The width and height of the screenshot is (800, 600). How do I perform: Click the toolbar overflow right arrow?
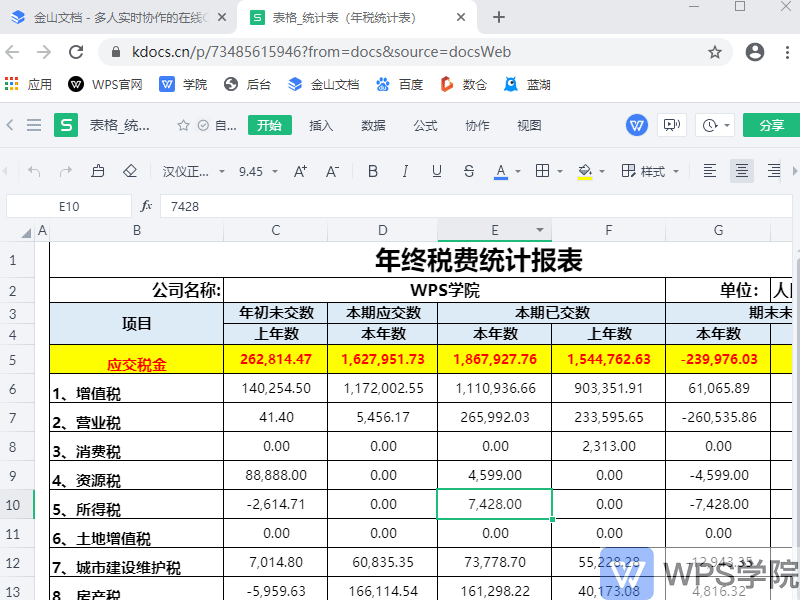(794, 171)
